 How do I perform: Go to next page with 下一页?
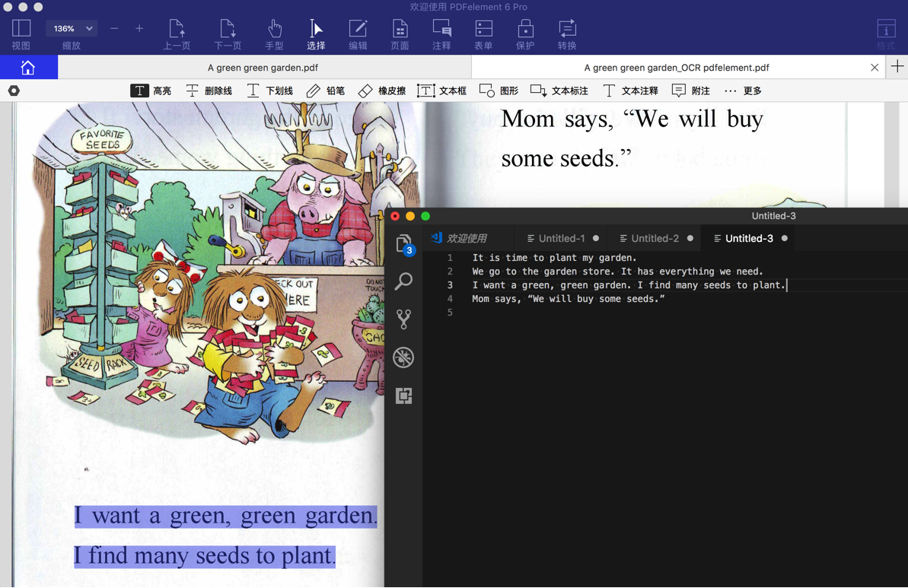pos(228,34)
